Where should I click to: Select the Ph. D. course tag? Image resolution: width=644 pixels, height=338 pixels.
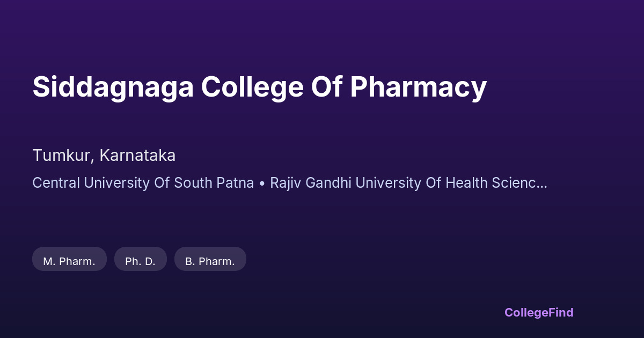tap(140, 261)
